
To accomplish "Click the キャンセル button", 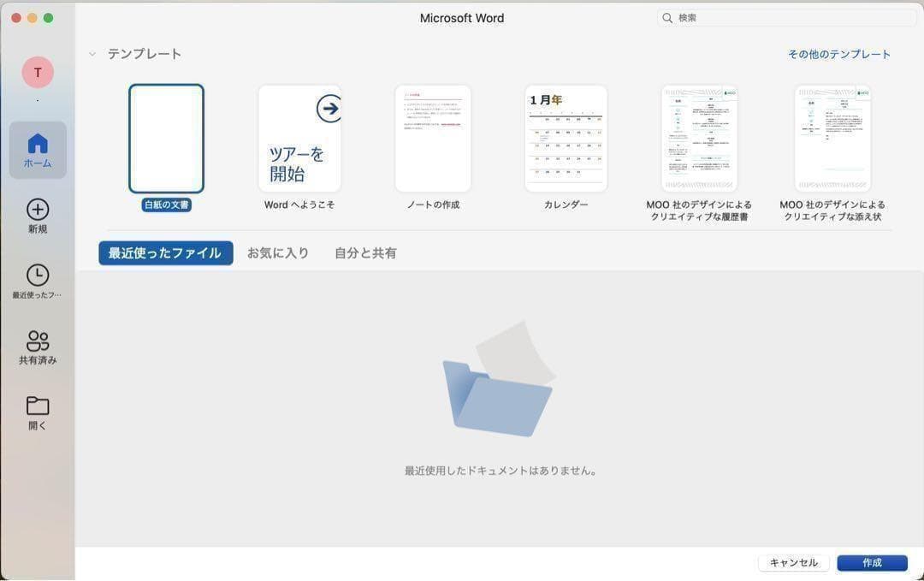I will click(x=792, y=562).
